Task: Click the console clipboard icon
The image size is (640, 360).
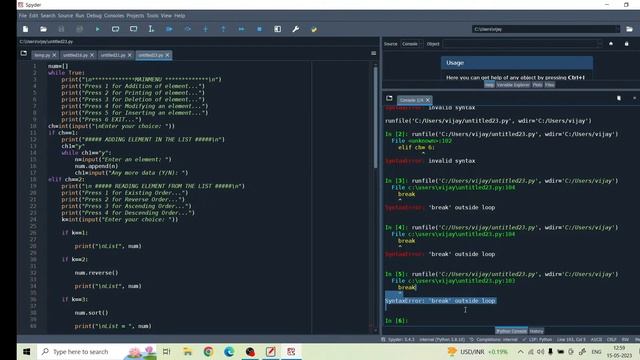Action: tap(619, 98)
